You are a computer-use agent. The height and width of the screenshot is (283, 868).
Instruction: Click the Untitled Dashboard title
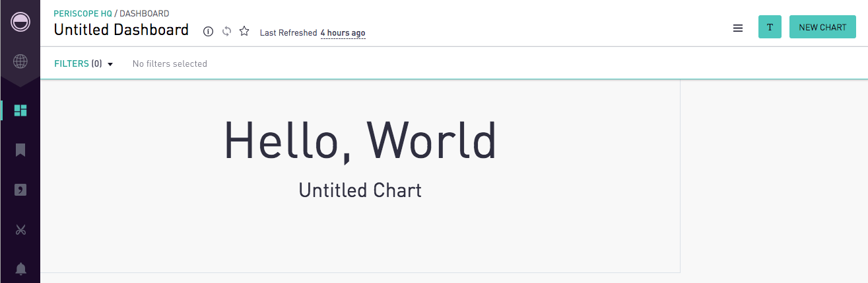click(x=121, y=30)
